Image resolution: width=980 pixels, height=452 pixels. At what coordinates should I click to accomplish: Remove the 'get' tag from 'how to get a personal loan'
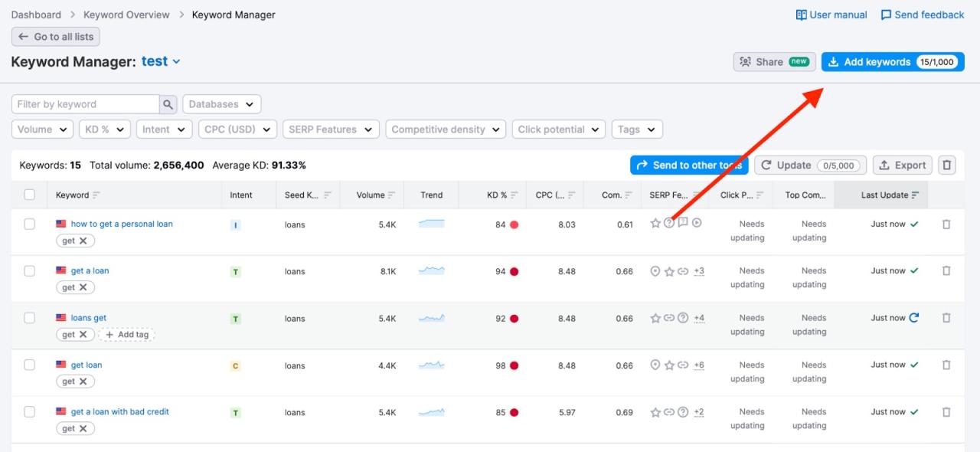tap(83, 241)
